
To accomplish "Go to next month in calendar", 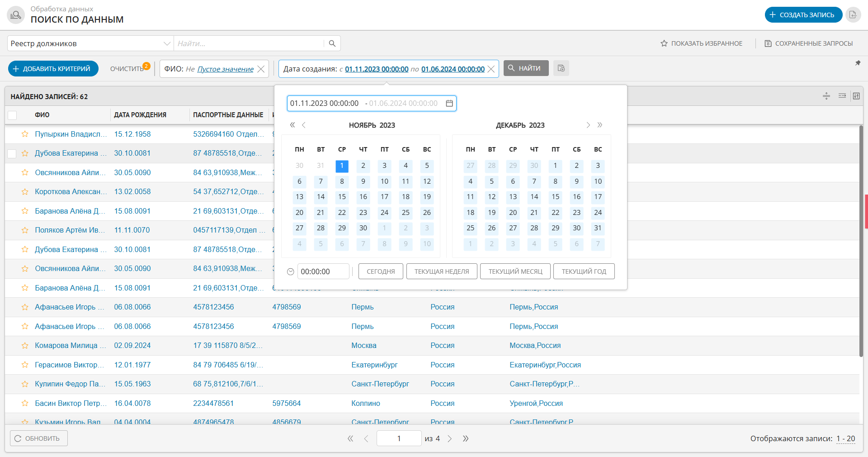I will point(588,125).
